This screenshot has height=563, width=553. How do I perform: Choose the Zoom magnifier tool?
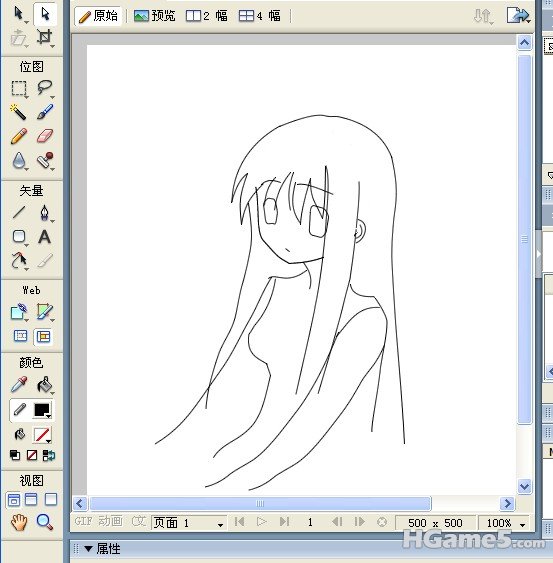[x=45, y=522]
